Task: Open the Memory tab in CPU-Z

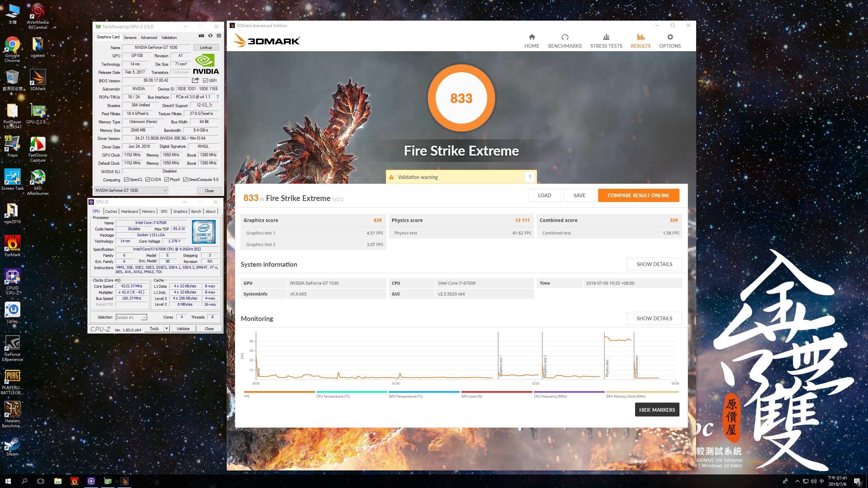Action: [149, 211]
